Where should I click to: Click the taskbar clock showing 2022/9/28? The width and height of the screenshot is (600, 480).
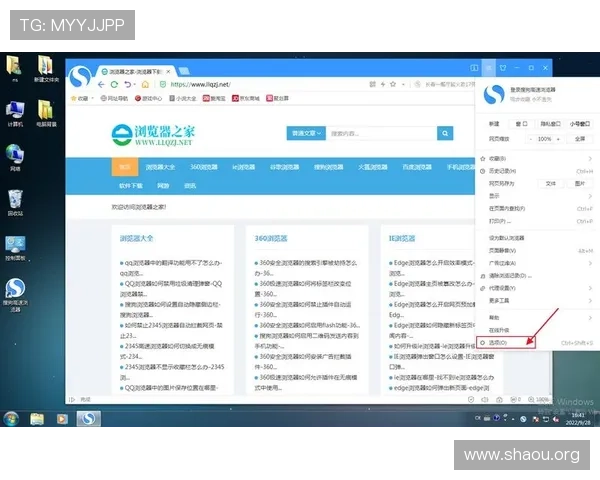pos(578,419)
